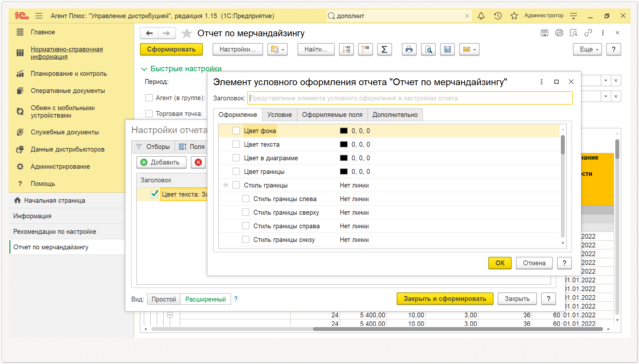Open Главное section in sidebar

pyautogui.click(x=43, y=32)
